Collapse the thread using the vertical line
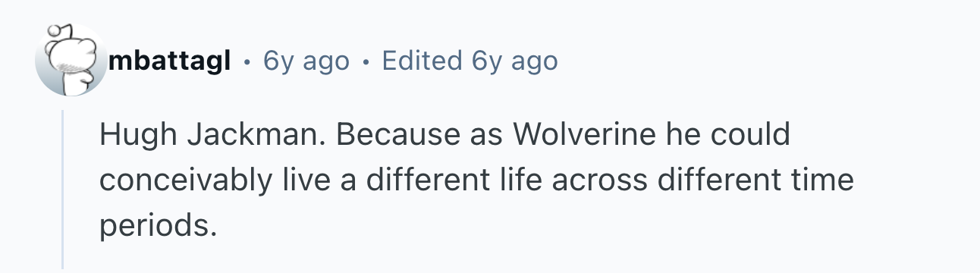This screenshot has width=980, height=273. [x=63, y=190]
